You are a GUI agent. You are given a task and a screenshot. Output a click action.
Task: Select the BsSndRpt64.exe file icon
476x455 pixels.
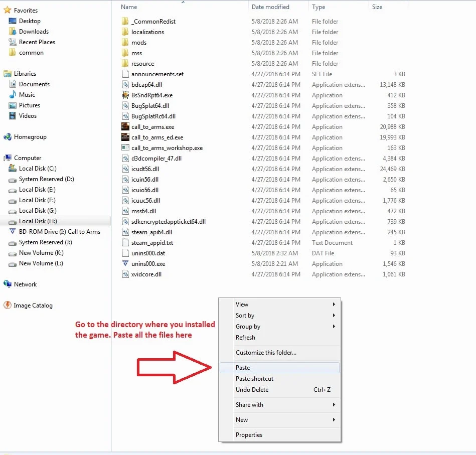pyautogui.click(x=125, y=95)
